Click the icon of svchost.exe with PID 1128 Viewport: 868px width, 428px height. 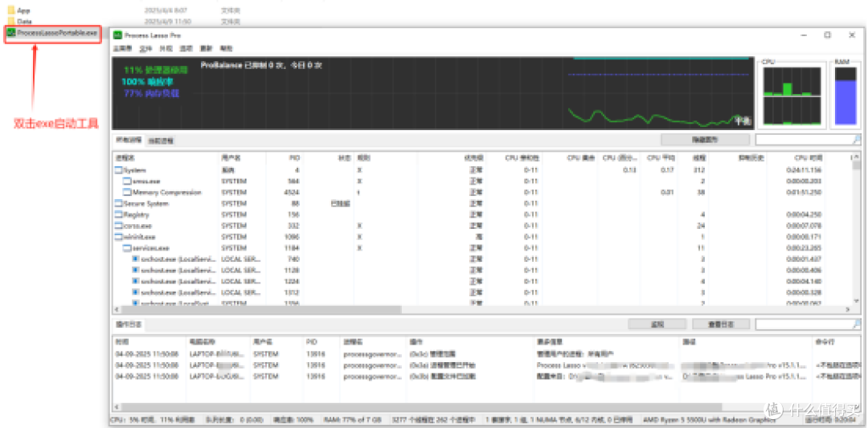(136, 270)
